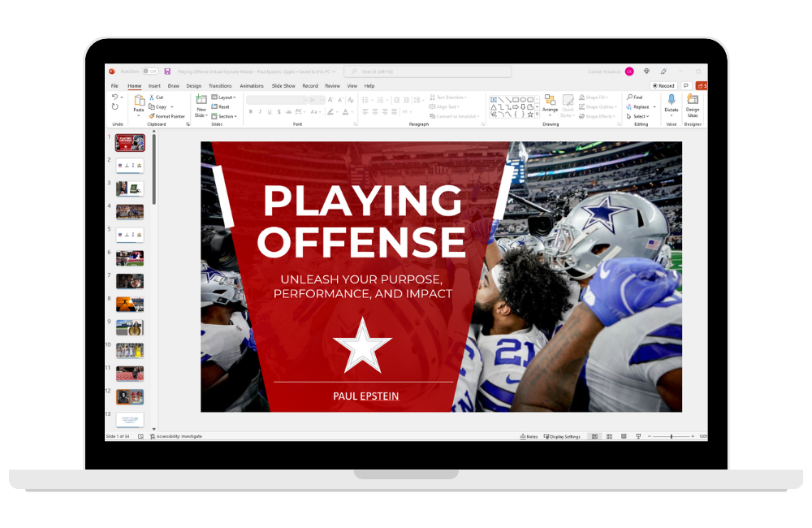Open the Select dropdown in Editing group
The image size is (812, 528).
click(637, 116)
